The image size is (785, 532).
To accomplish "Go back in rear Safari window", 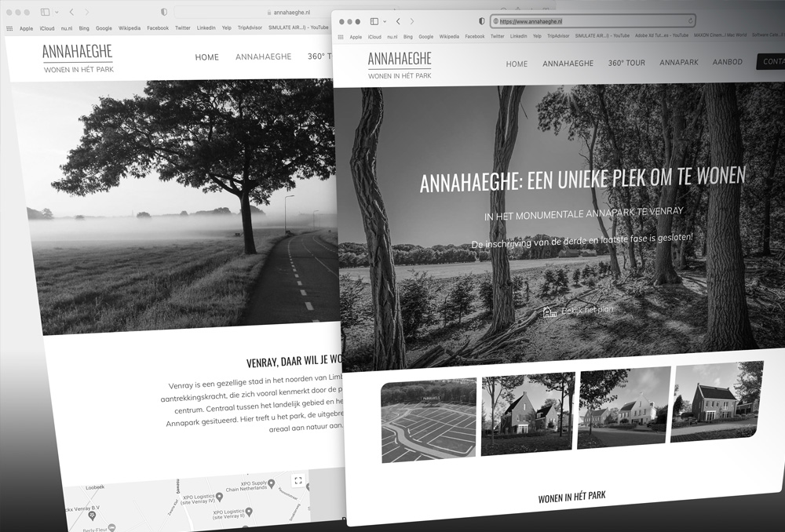I will pyautogui.click(x=71, y=12).
